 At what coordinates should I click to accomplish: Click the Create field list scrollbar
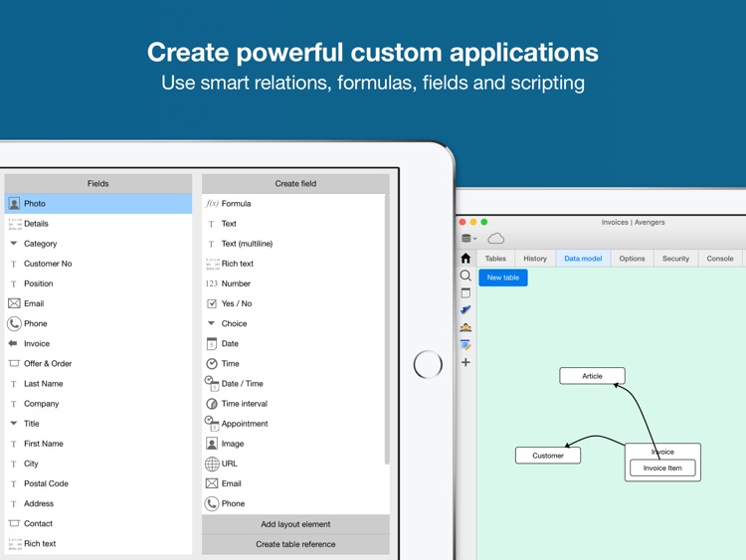click(x=387, y=328)
